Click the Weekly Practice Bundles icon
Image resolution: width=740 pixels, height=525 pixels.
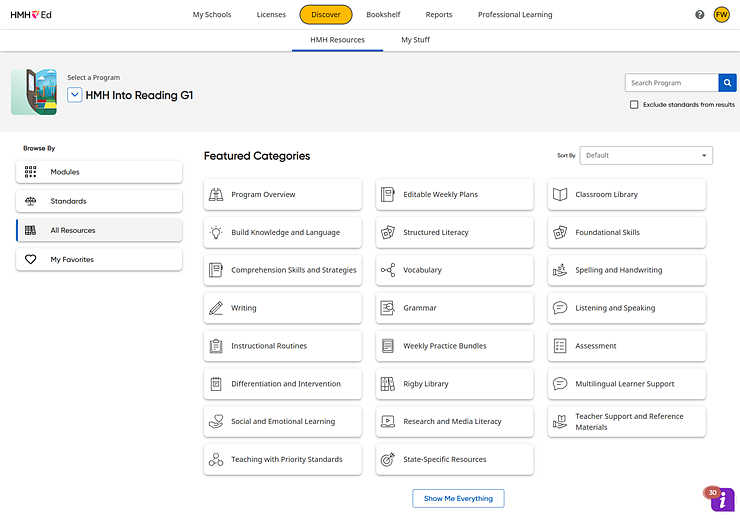coord(387,346)
